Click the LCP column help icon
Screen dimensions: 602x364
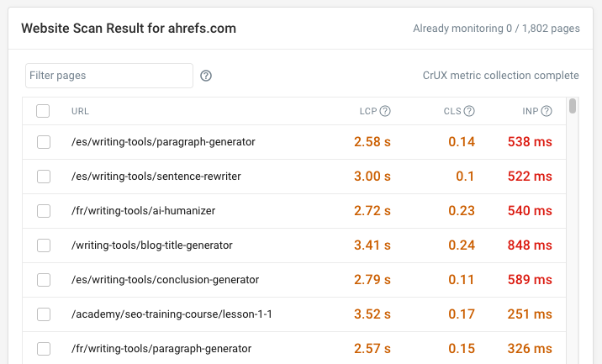[x=385, y=111]
